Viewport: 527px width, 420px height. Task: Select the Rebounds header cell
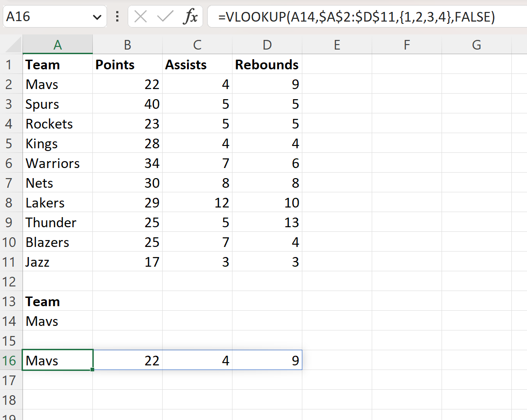point(266,64)
